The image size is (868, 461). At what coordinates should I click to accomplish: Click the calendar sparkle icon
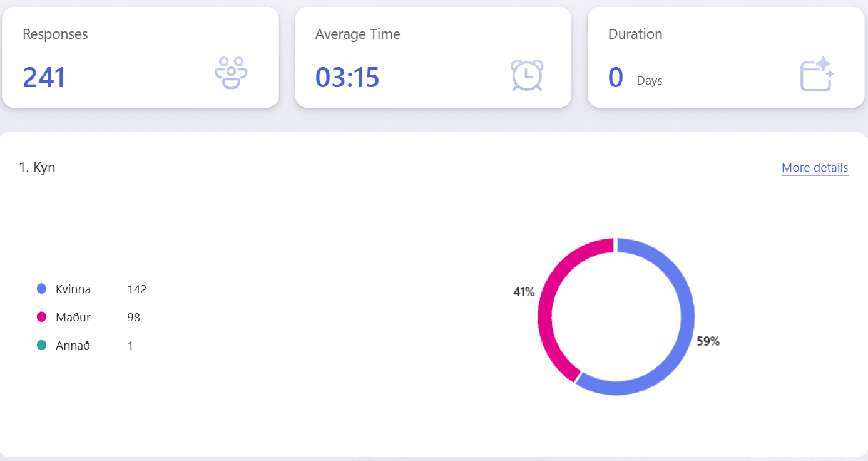tap(817, 75)
